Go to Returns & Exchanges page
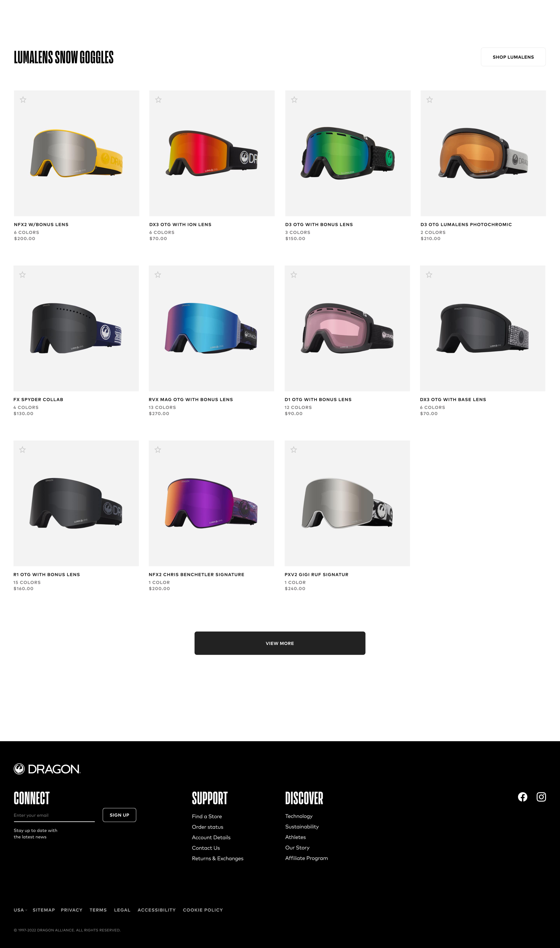Image resolution: width=560 pixels, height=948 pixels. click(x=217, y=858)
